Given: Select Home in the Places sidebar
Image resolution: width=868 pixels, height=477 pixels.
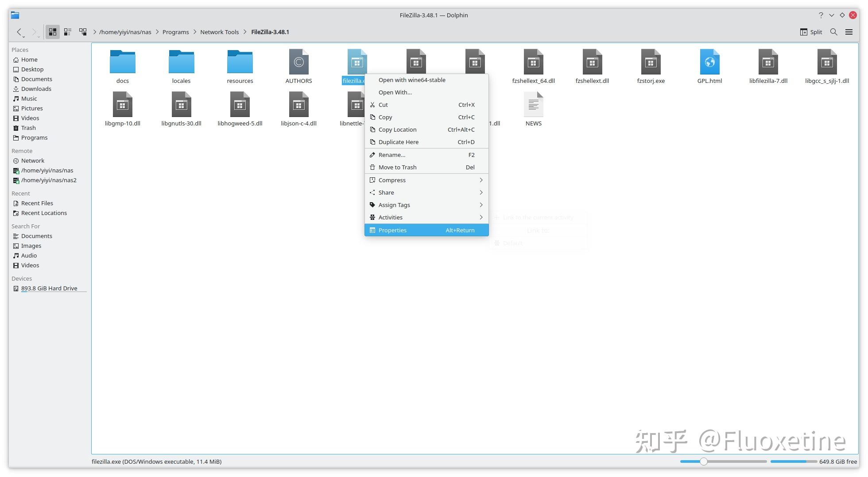Looking at the screenshot, I should 29,59.
